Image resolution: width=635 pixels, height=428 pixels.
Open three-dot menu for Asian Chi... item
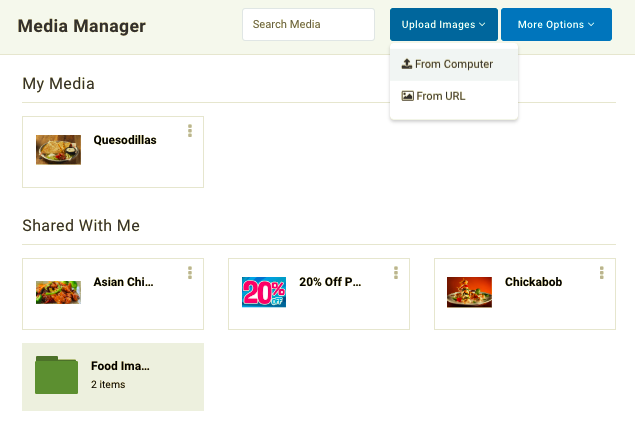click(x=190, y=273)
